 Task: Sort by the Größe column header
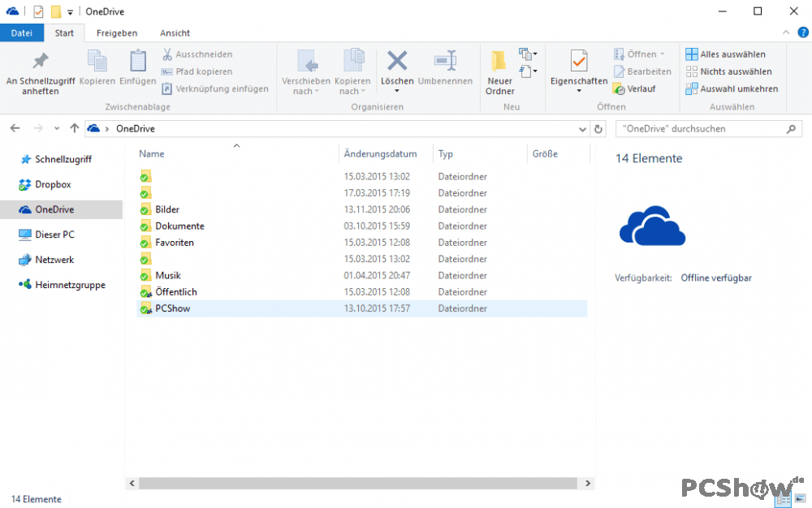pyautogui.click(x=545, y=153)
